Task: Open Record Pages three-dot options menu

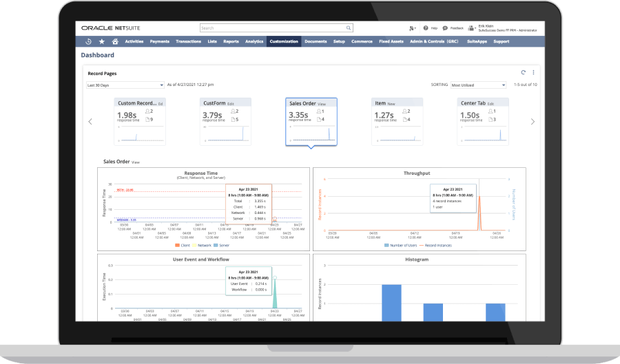Action: coord(533,72)
